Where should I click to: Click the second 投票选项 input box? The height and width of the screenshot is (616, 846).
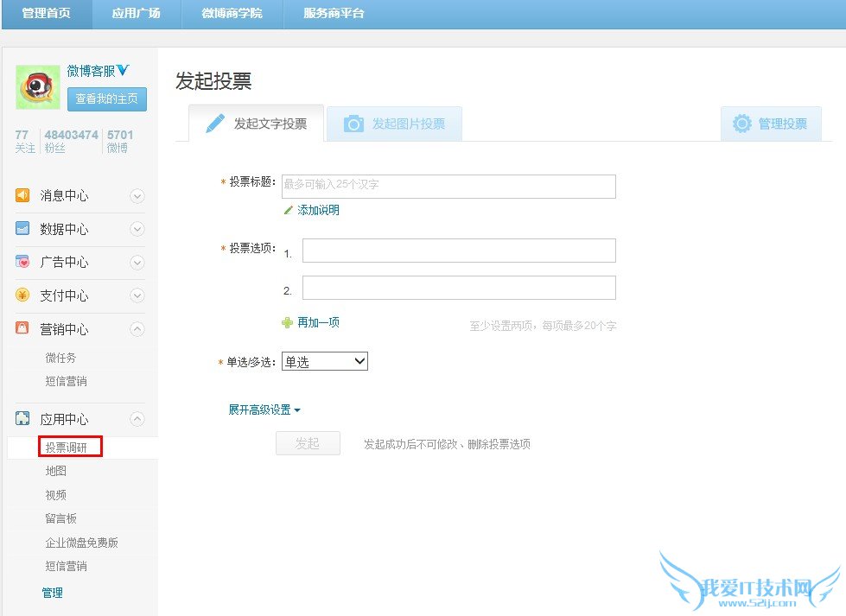(459, 288)
